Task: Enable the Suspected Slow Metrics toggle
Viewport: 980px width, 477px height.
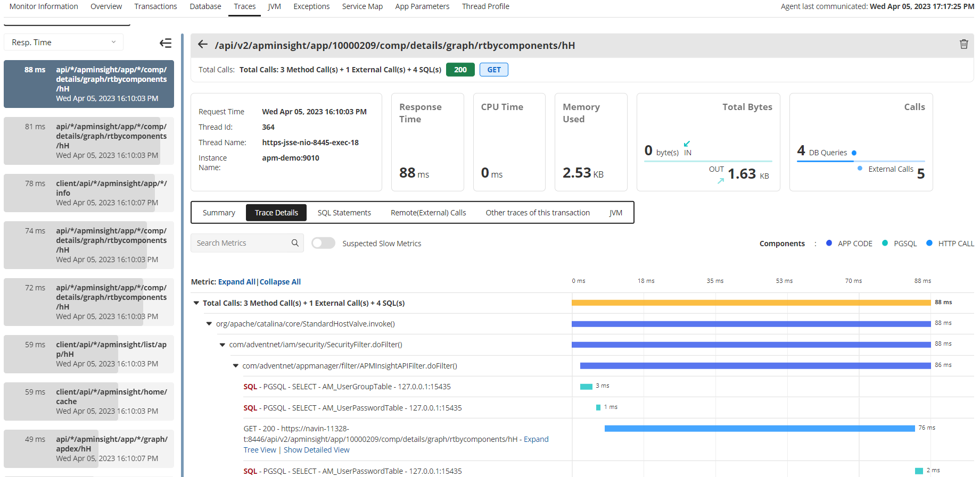Action: 323,243
